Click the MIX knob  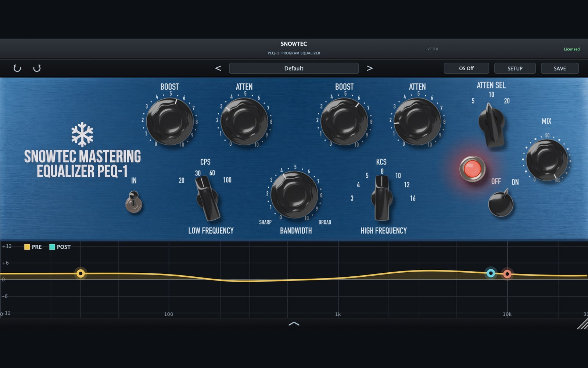click(547, 160)
